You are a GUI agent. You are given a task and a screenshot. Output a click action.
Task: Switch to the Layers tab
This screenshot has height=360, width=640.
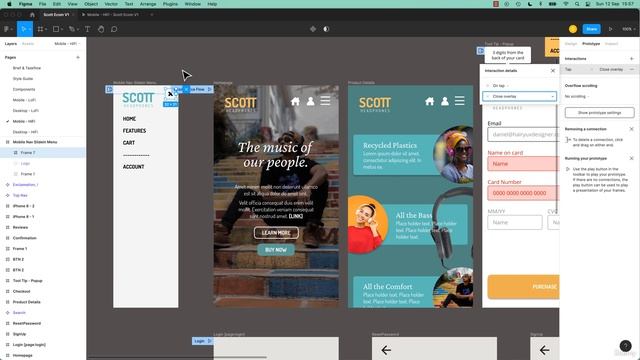(x=11, y=44)
